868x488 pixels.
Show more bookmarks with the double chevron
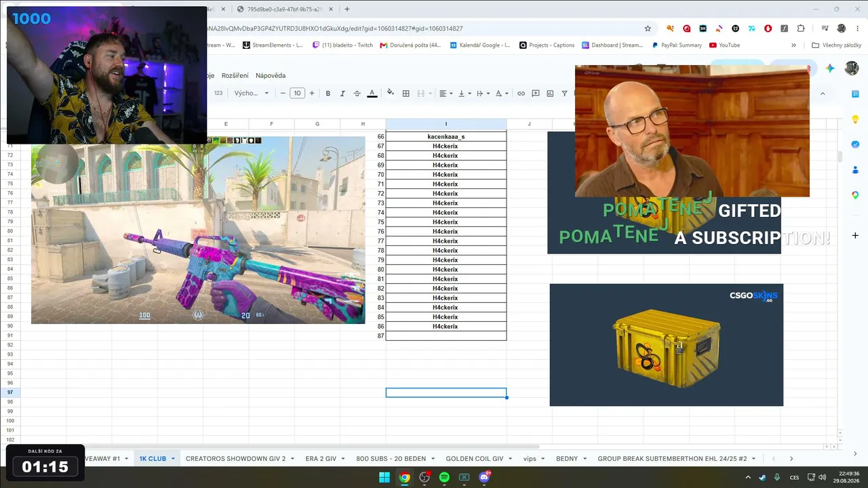coord(793,45)
